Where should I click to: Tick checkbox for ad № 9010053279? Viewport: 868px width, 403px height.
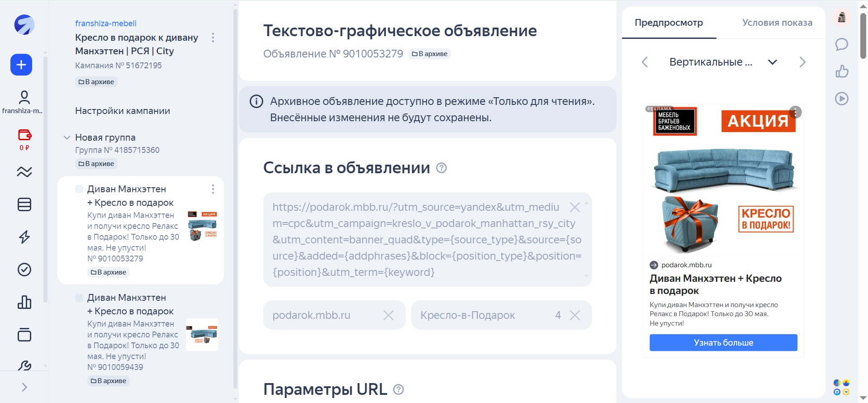point(79,189)
